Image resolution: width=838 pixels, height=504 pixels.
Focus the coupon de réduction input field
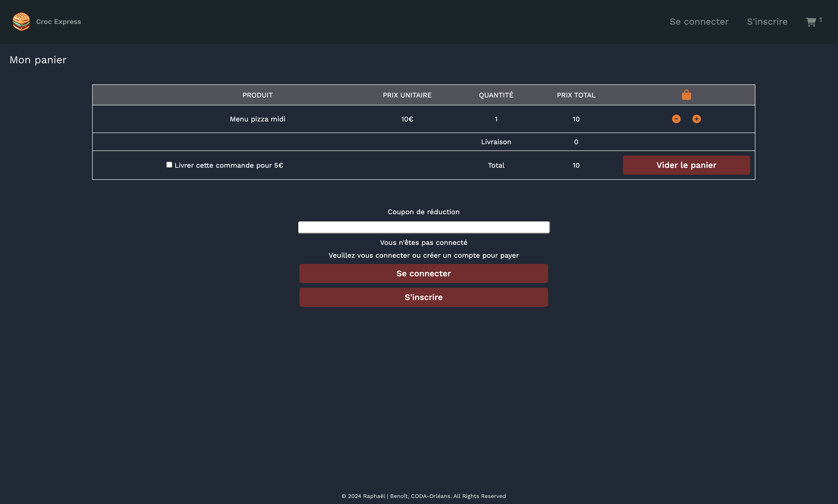(424, 227)
